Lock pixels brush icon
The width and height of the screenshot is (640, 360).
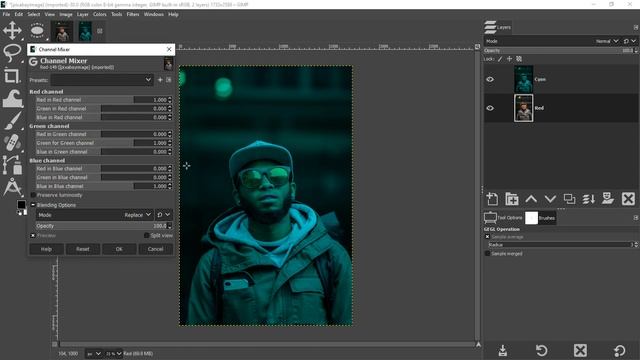500,59
